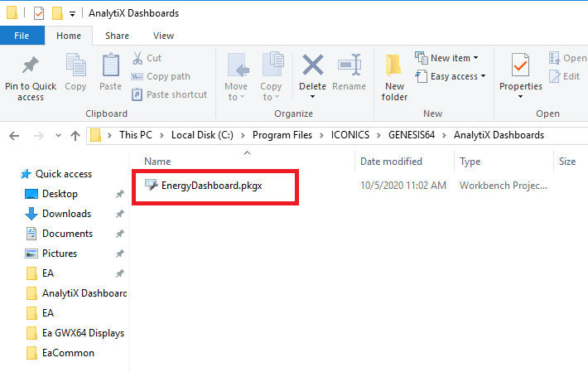Viewport: 588px width, 372px height.
Task: Expand the Delete options arrow
Action: pos(312,97)
